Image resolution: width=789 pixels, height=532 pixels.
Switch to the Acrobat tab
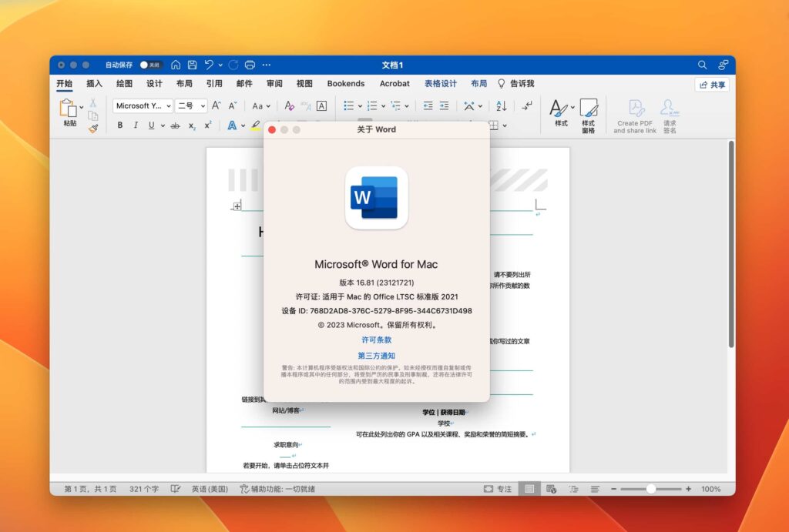pyautogui.click(x=394, y=83)
